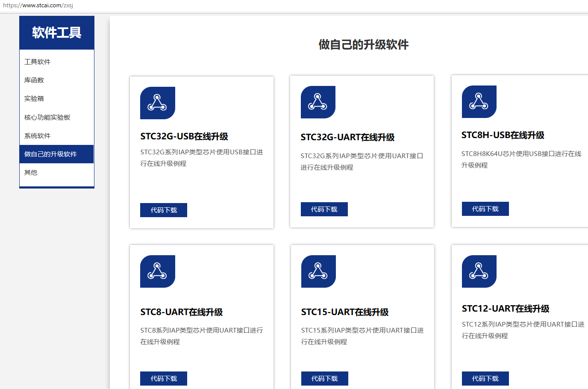Click the description starting STC32G系列IAP类型芯片使用UART
The image size is (588, 389).
coord(362,162)
